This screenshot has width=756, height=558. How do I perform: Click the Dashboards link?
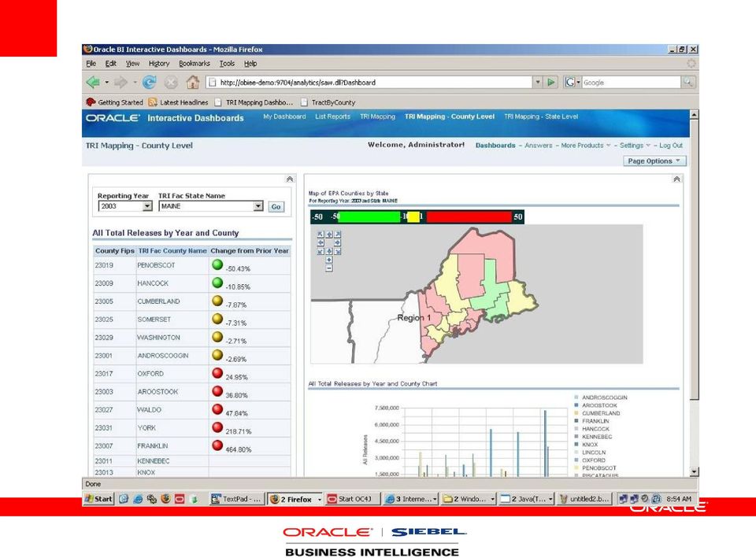pyautogui.click(x=495, y=146)
